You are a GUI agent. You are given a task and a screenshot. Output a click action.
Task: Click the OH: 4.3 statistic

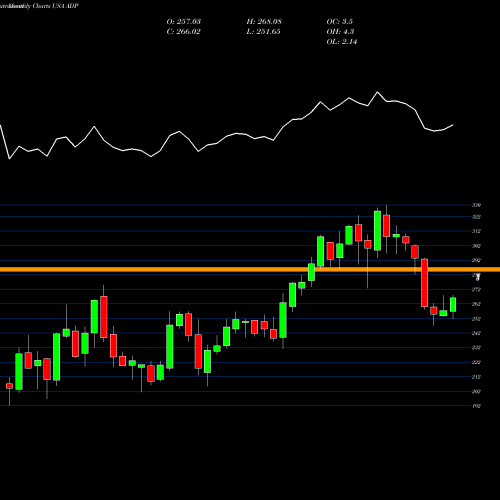click(340, 32)
